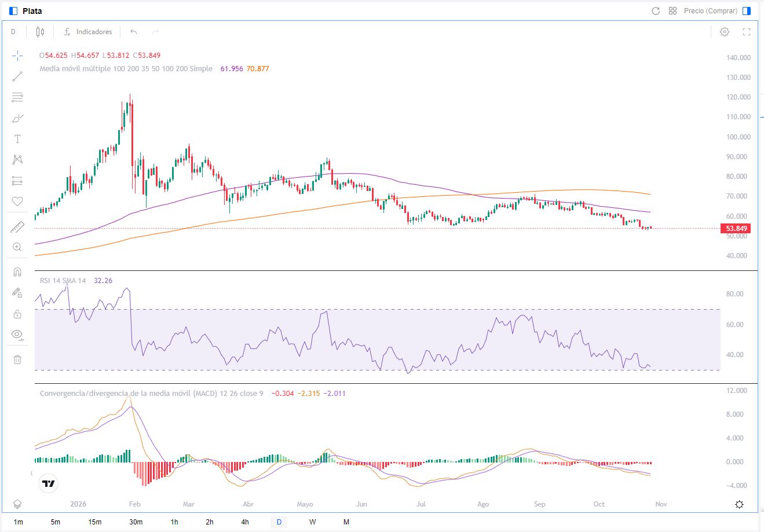Viewport: 764px width, 532px height.
Task: Activate the zoom in tool
Action: coord(17,247)
